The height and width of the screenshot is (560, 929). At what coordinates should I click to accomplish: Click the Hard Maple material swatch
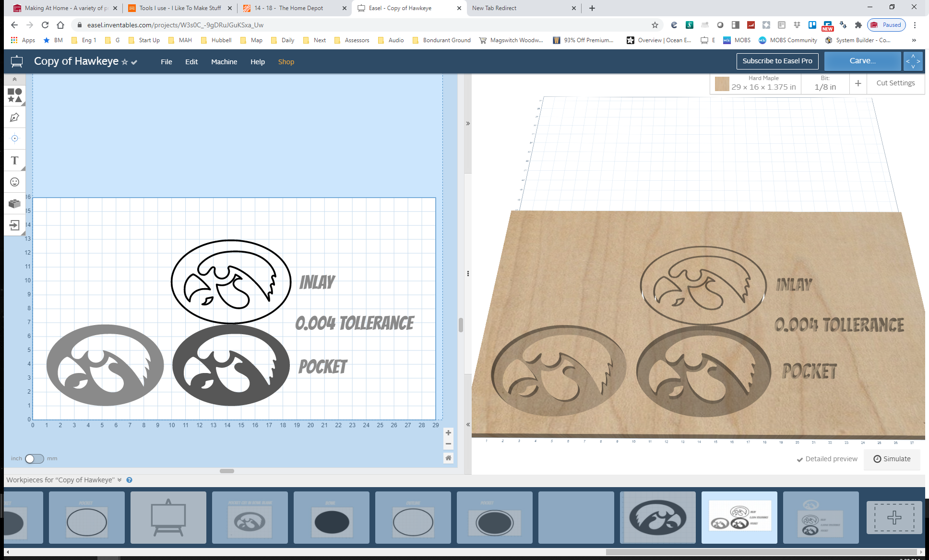722,84
